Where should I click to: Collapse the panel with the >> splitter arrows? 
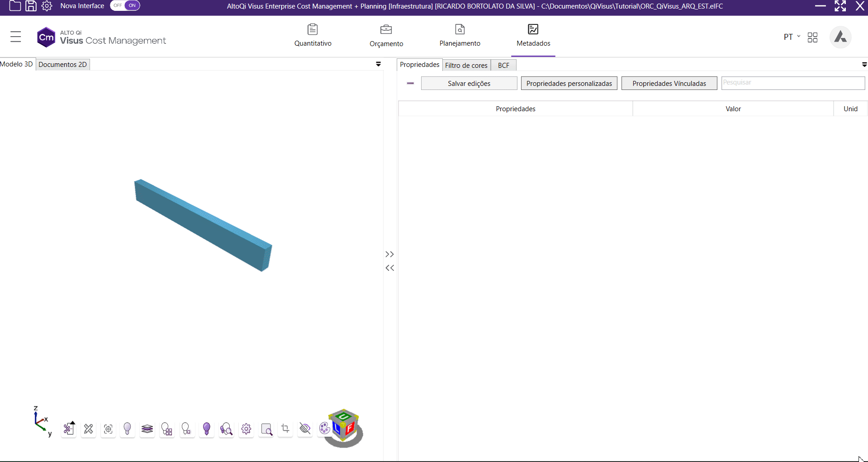click(389, 254)
